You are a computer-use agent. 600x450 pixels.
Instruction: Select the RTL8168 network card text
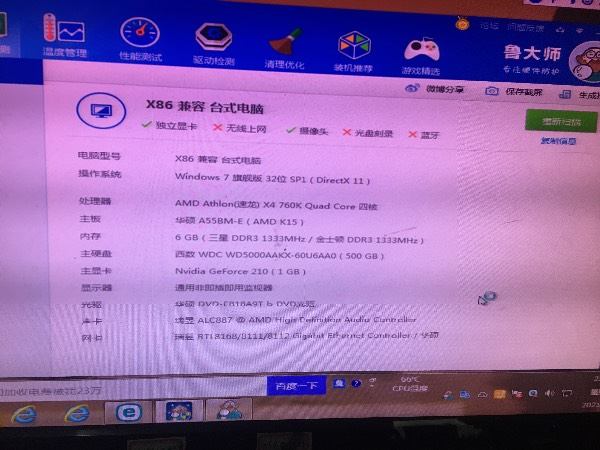point(307,336)
